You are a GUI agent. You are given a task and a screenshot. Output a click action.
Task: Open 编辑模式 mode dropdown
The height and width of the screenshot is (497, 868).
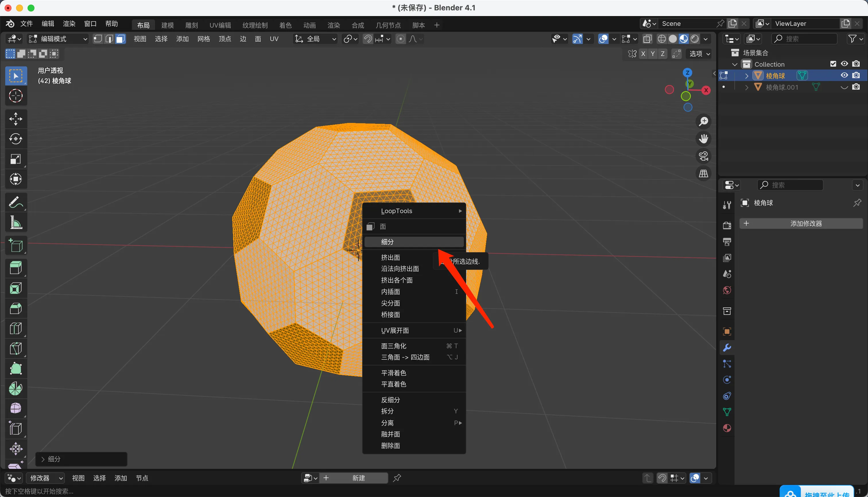(58, 39)
